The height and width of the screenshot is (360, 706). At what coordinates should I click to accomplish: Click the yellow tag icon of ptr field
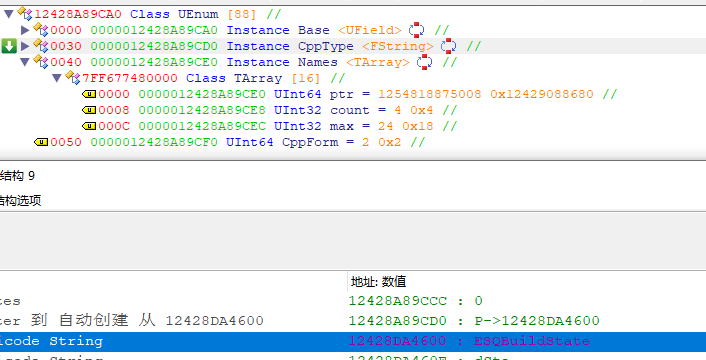click(89, 94)
